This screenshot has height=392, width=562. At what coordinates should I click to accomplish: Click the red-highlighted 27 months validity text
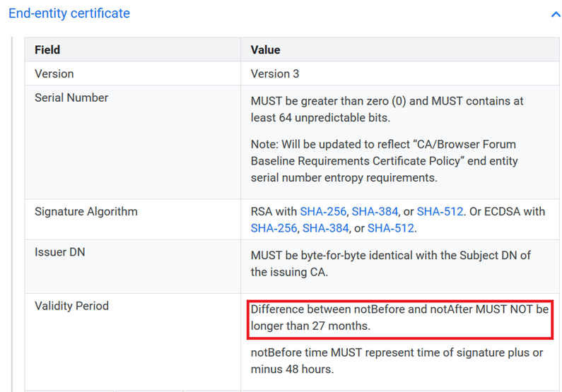pyautogui.click(x=399, y=318)
